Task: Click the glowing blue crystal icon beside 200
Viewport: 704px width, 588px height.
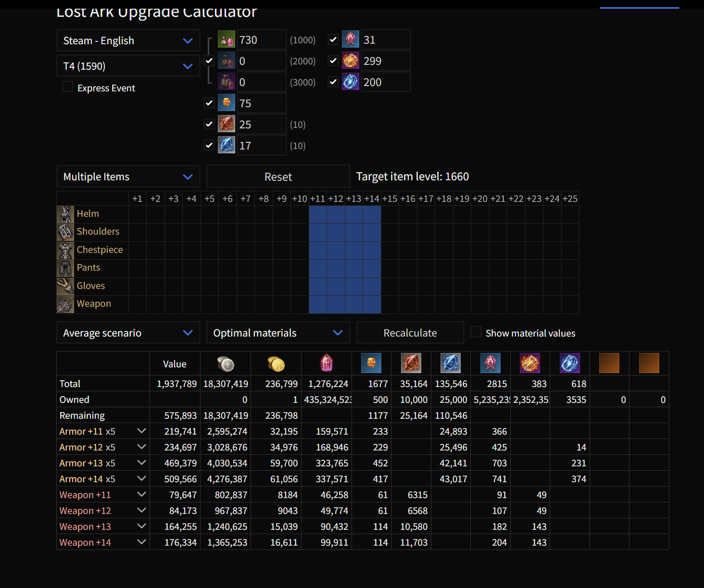Action: coord(351,82)
